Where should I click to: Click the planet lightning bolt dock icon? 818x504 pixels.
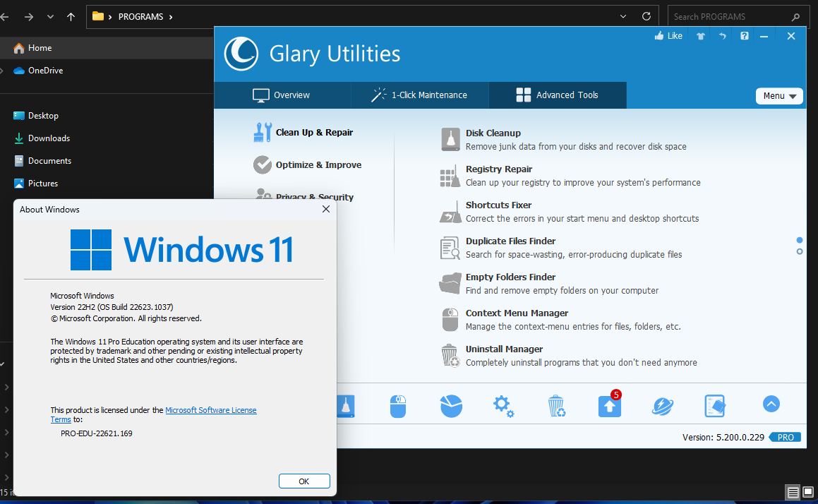(663, 406)
